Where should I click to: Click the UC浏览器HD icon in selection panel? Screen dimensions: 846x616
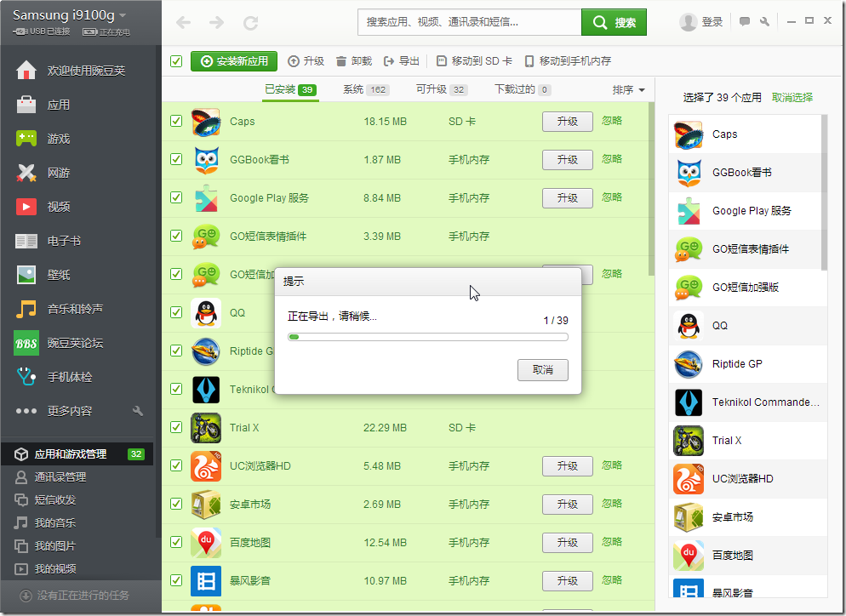(x=689, y=479)
